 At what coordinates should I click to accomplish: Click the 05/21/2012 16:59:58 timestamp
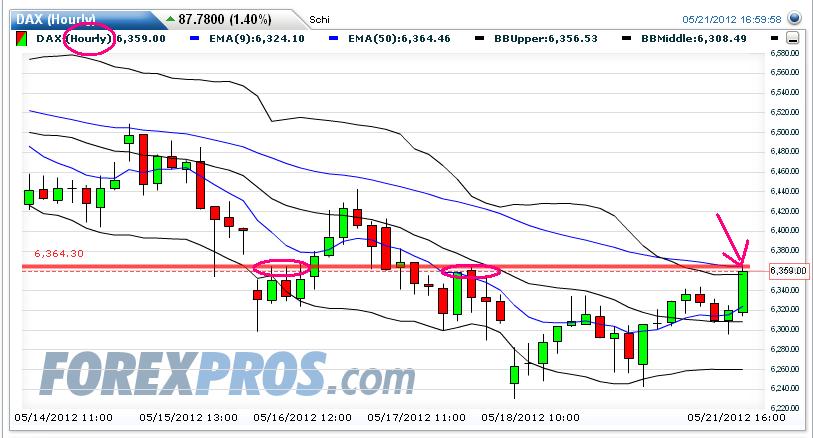pos(732,20)
